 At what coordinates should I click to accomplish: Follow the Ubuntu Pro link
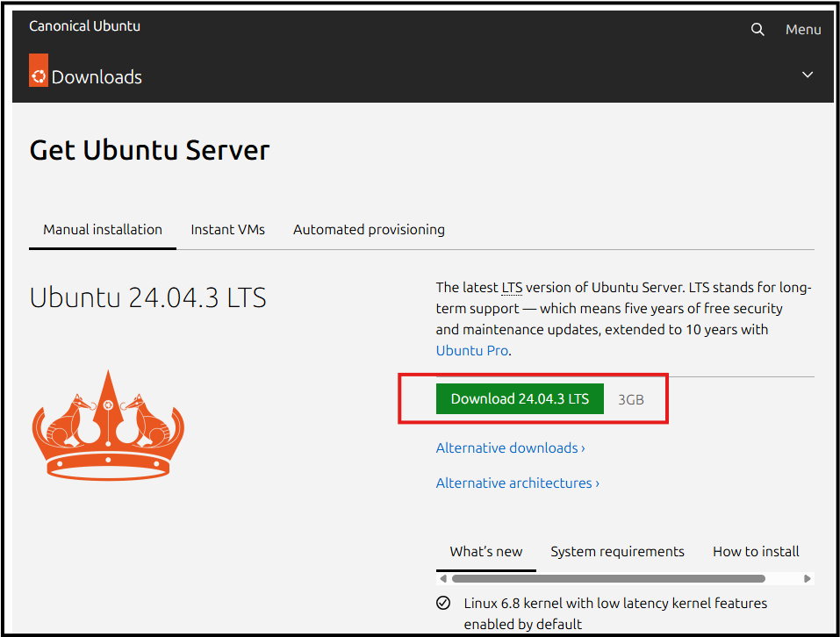point(472,351)
